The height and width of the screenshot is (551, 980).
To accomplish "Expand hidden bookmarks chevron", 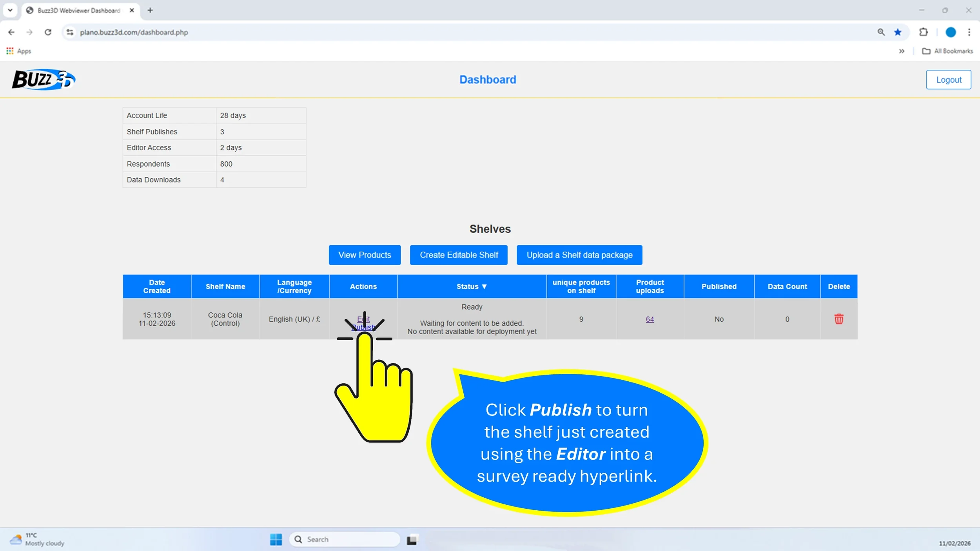I will pyautogui.click(x=901, y=51).
